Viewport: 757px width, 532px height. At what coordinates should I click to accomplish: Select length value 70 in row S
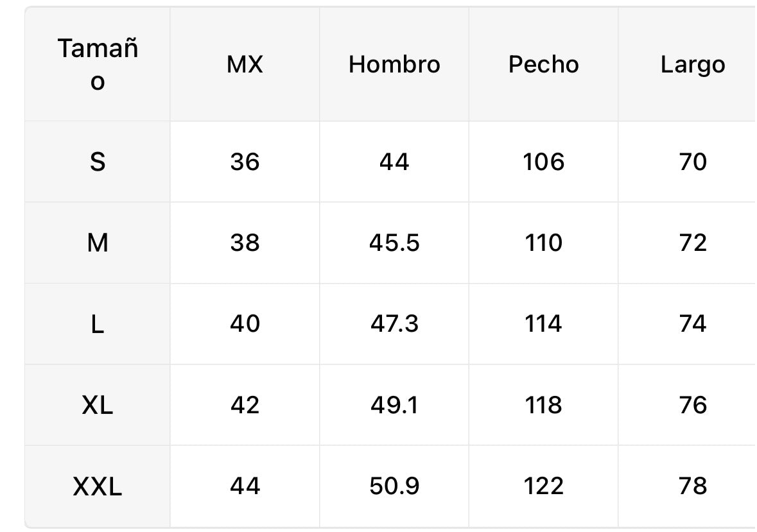(x=693, y=162)
